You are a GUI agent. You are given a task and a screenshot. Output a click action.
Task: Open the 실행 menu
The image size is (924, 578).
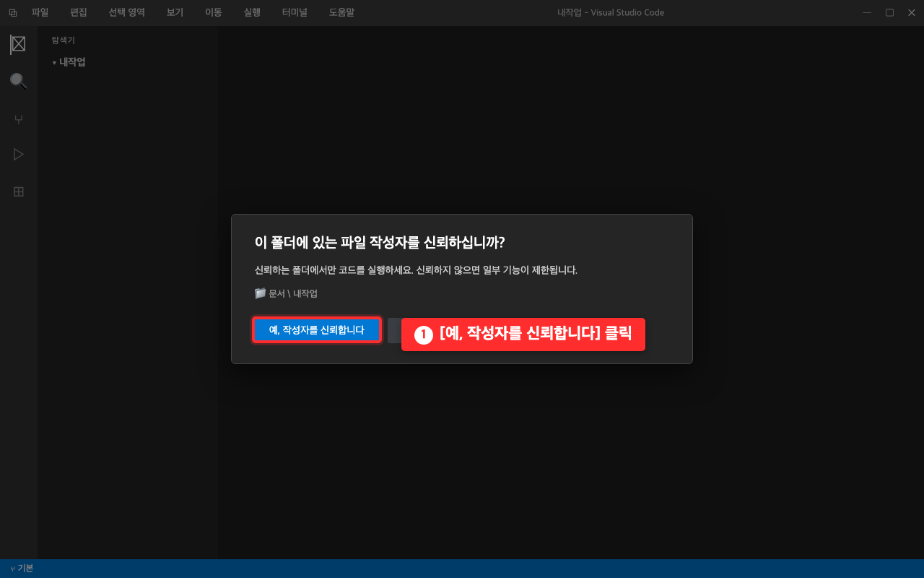coord(252,12)
